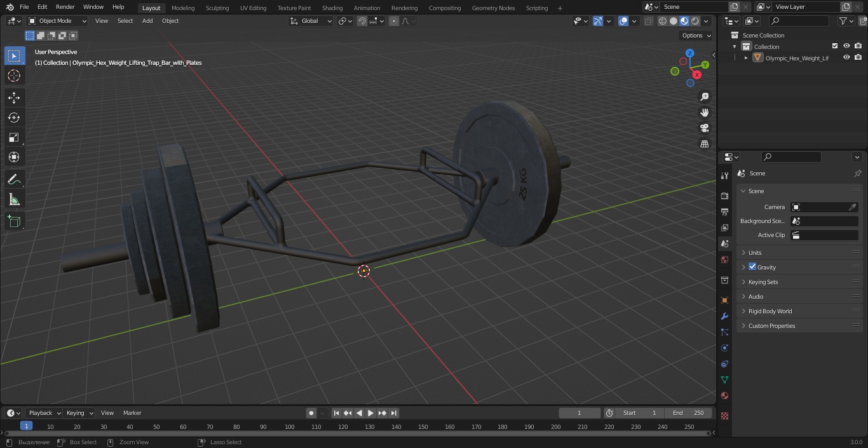Toggle Collection exclude from view layer checkbox
The width and height of the screenshot is (868, 448).
tap(835, 46)
